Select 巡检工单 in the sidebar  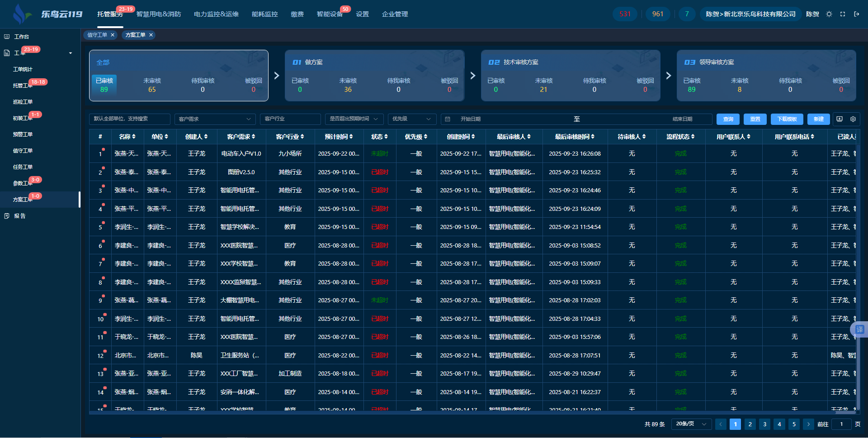(x=23, y=102)
